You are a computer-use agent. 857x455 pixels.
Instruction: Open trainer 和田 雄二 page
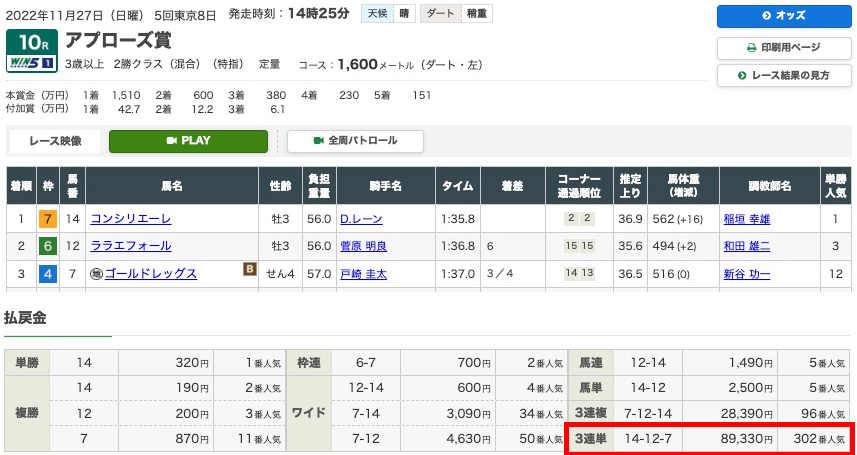[x=747, y=247]
